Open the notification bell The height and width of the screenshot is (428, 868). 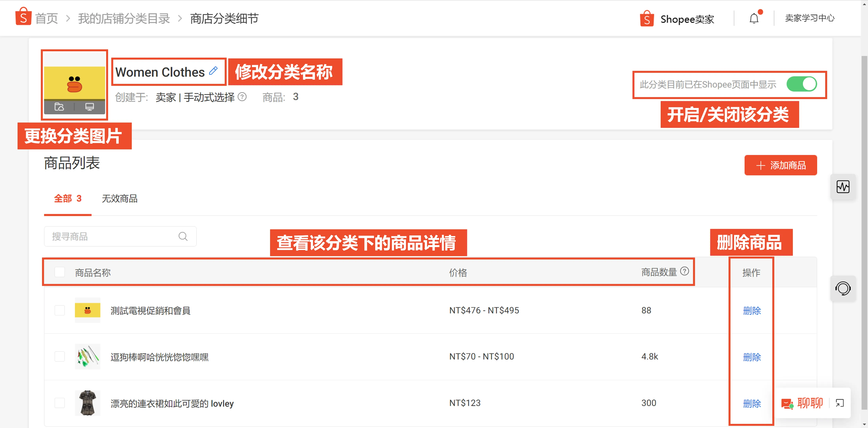point(754,18)
